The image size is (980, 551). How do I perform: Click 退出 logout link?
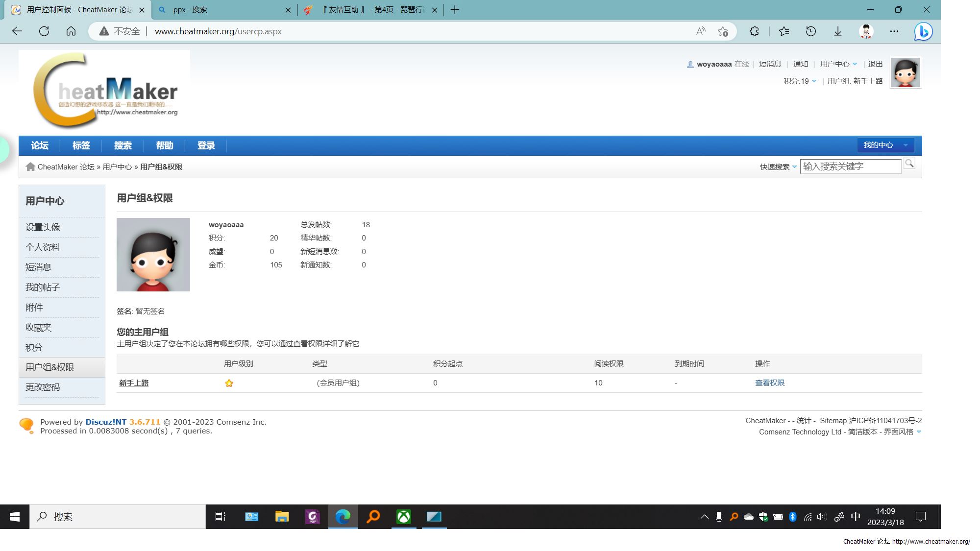875,64
